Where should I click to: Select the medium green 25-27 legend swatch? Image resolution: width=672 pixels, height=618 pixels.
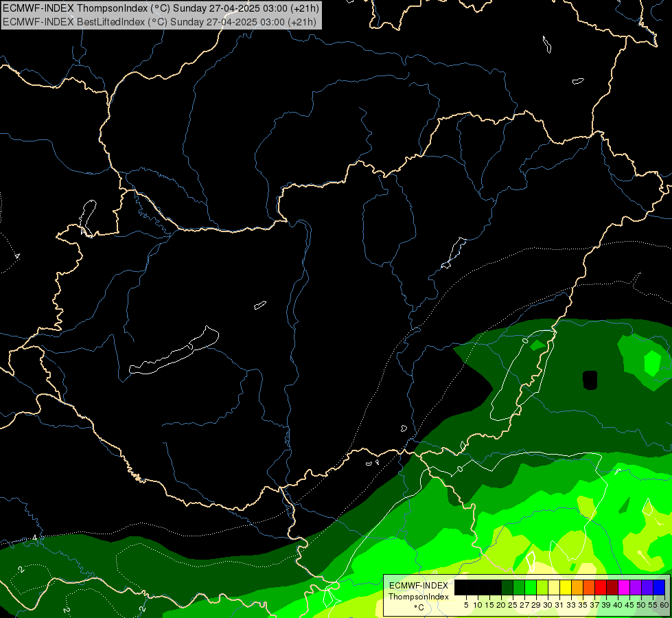coord(519,587)
